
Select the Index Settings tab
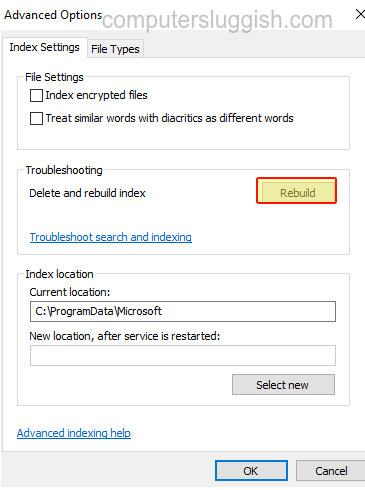pyautogui.click(x=44, y=47)
